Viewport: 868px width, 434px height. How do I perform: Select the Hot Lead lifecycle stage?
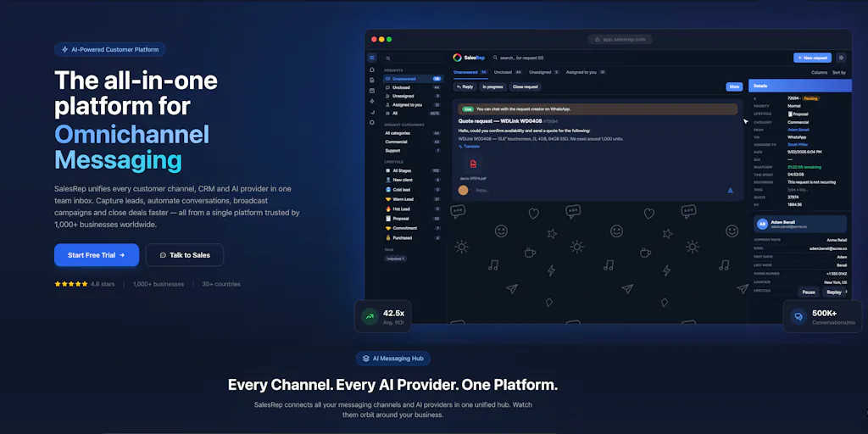coord(413,209)
